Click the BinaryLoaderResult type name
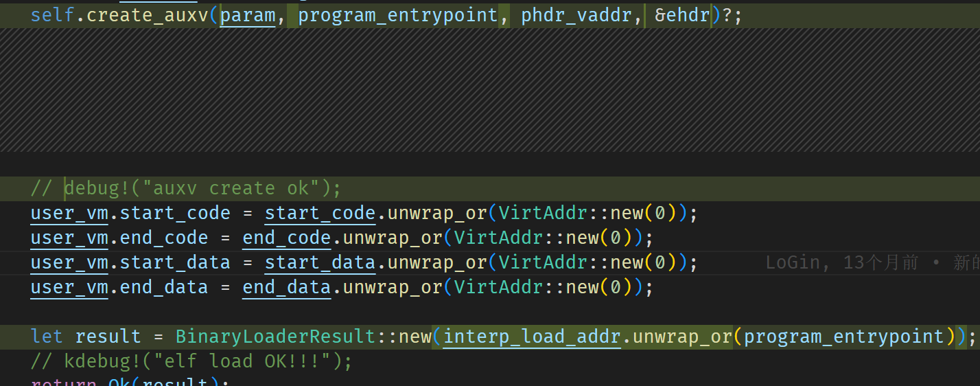 click(x=276, y=337)
